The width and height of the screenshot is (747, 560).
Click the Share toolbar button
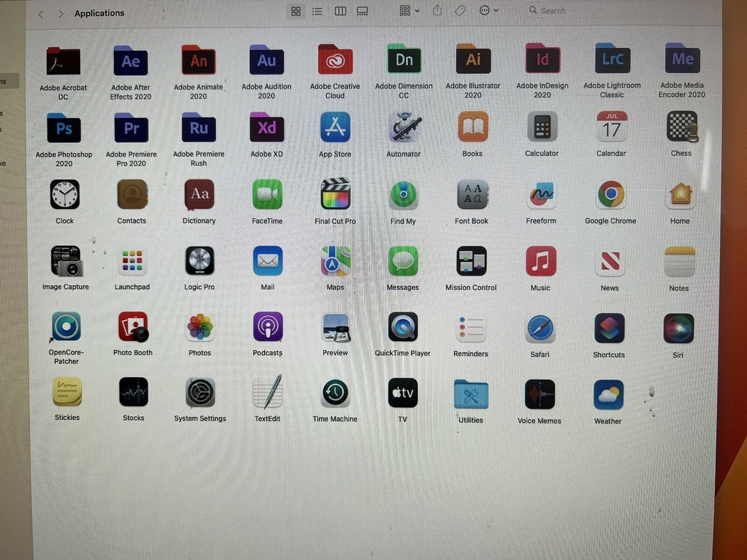coord(438,11)
